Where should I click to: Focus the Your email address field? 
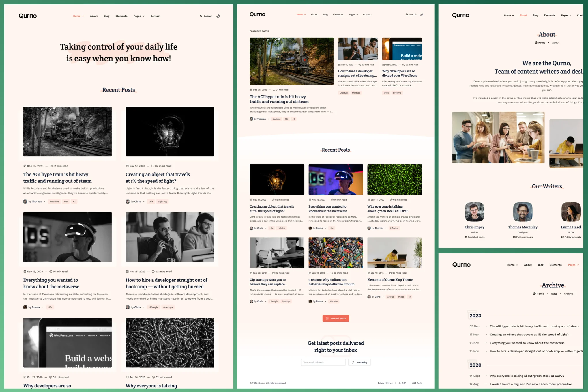pyautogui.click(x=323, y=362)
